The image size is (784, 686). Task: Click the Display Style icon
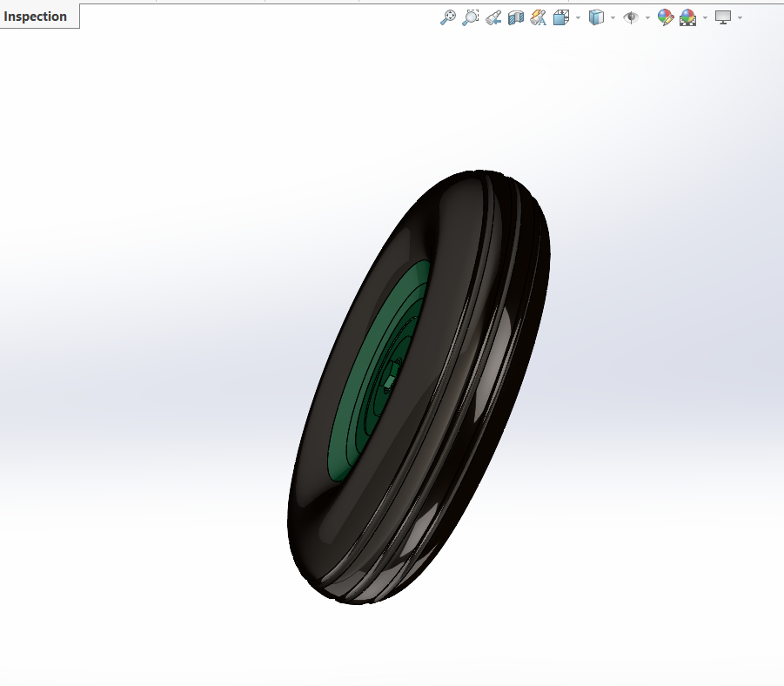(596, 17)
